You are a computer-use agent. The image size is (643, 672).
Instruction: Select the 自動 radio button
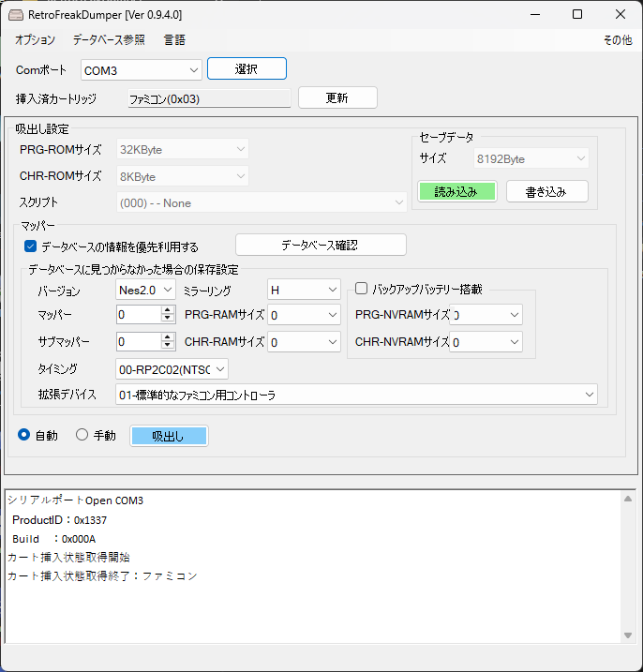tap(23, 435)
